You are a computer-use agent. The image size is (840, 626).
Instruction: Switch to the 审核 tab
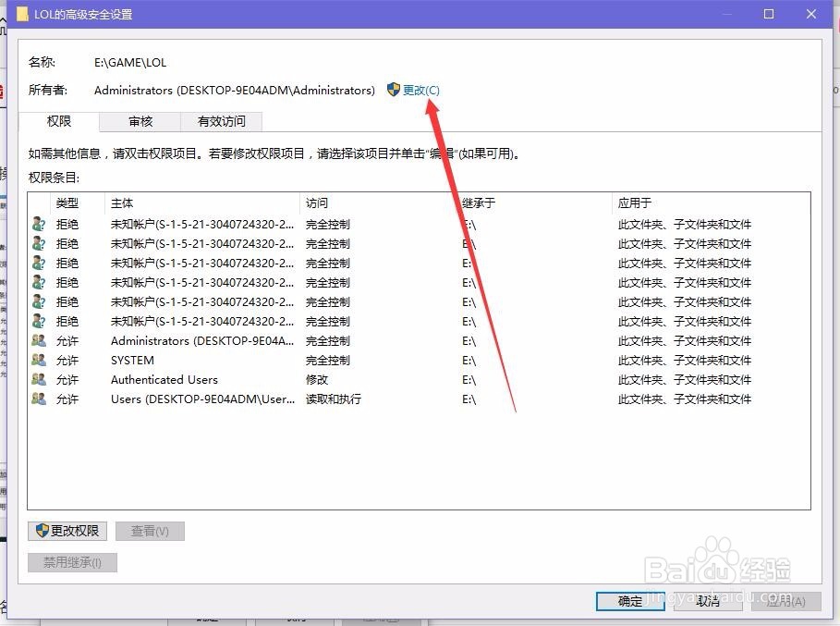pos(140,122)
